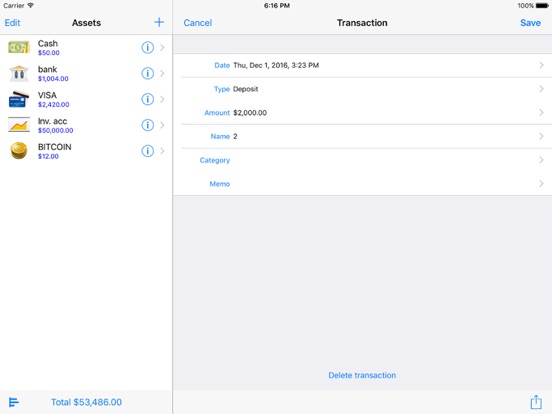Open info for VISA account
This screenshot has width=552, height=414.
click(x=148, y=99)
